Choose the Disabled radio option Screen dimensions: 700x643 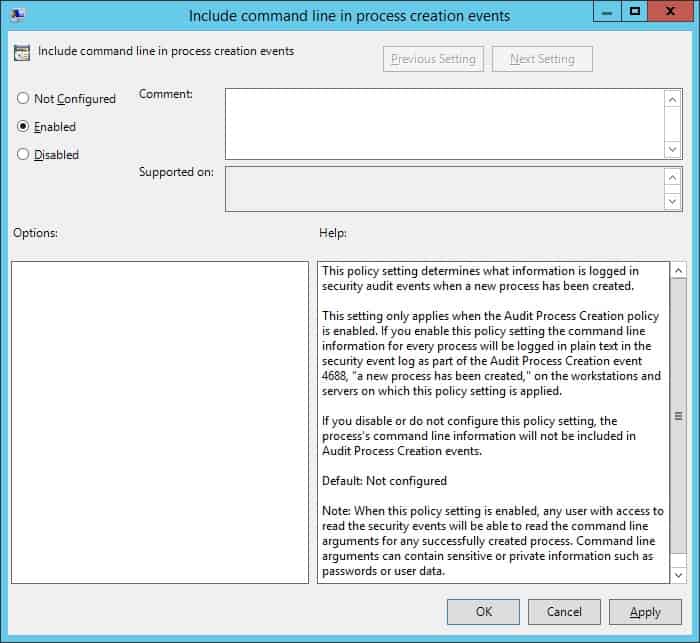23,155
